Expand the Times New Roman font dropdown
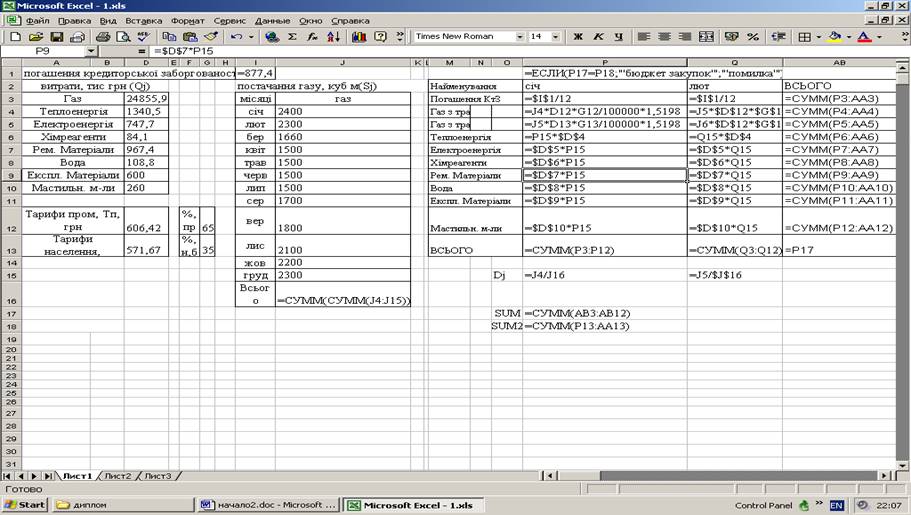This screenshot has height=515, width=911. (520, 37)
